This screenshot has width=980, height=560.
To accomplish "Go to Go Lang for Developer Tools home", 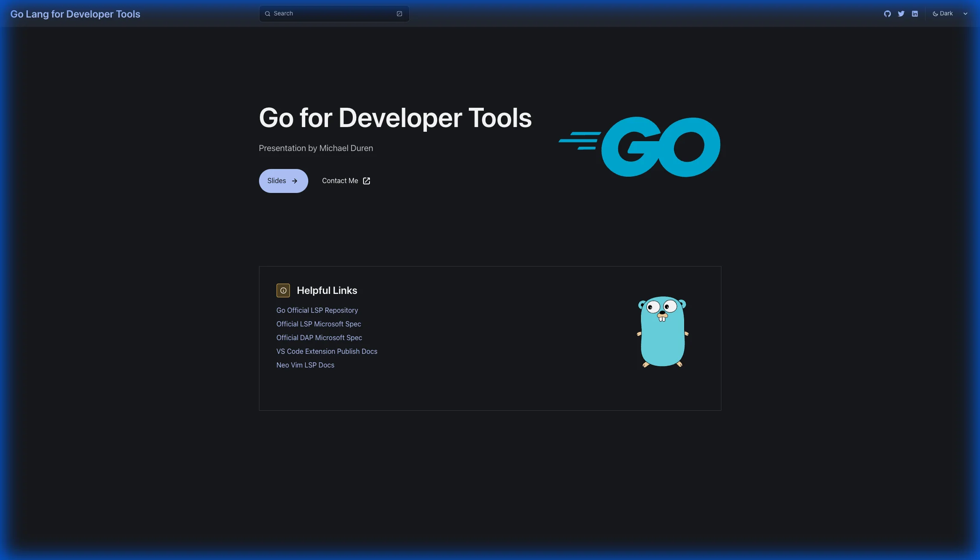I will 75,14.
